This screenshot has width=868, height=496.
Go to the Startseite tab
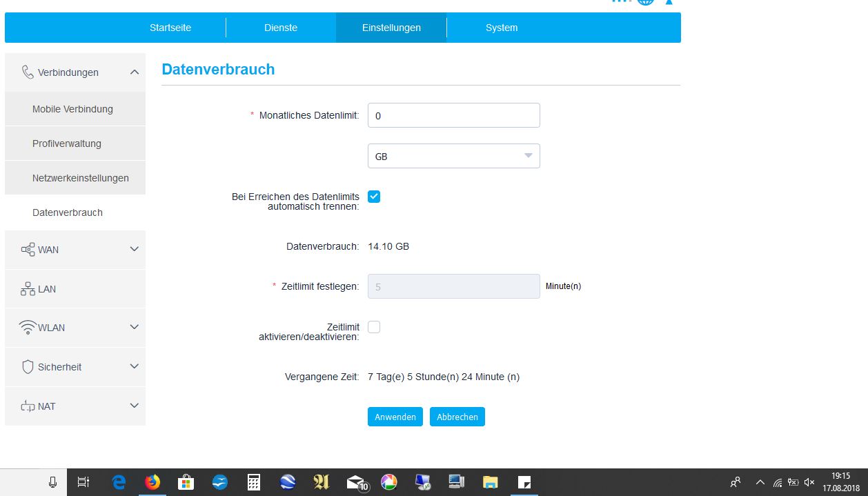pyautogui.click(x=170, y=28)
